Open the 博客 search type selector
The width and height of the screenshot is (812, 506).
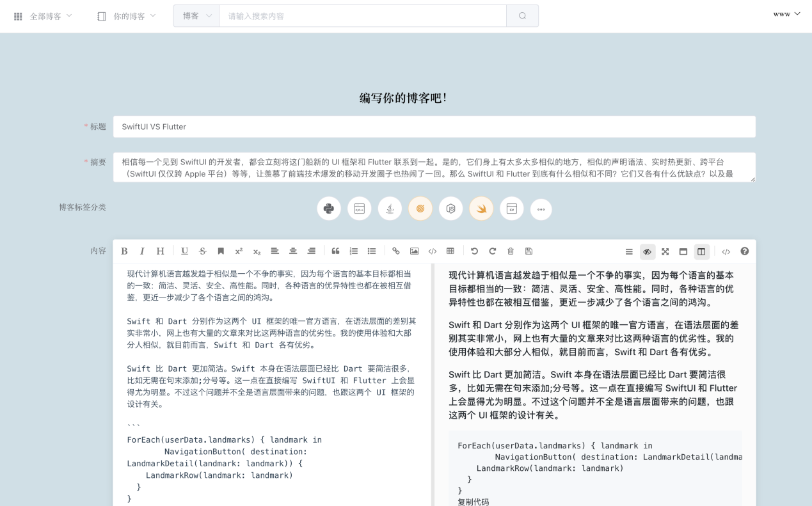click(196, 16)
